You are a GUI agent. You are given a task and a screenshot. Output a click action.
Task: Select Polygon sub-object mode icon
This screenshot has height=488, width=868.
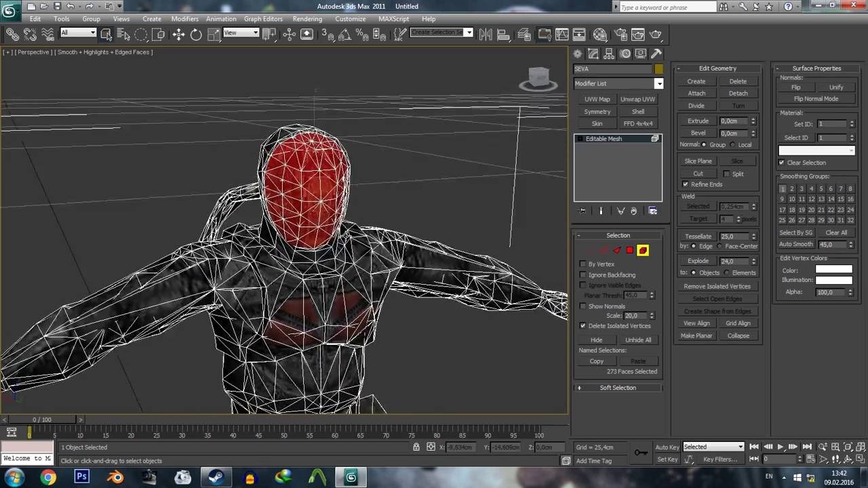[x=630, y=250]
